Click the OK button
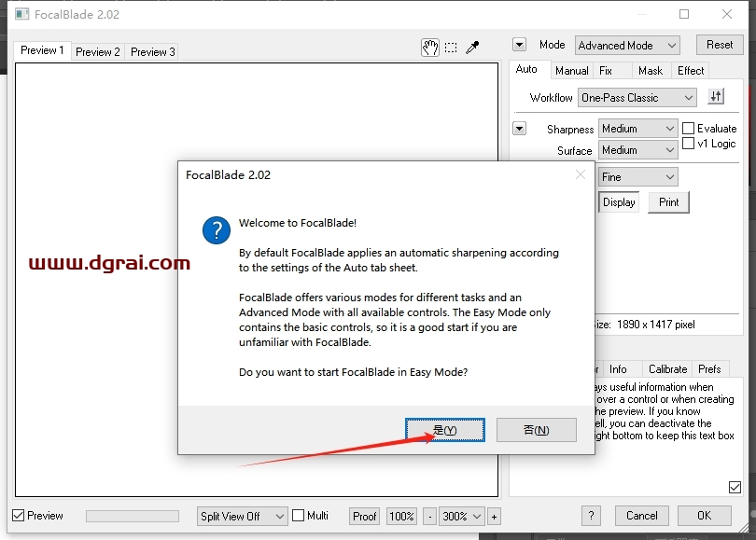756x540 pixels. tap(705, 516)
